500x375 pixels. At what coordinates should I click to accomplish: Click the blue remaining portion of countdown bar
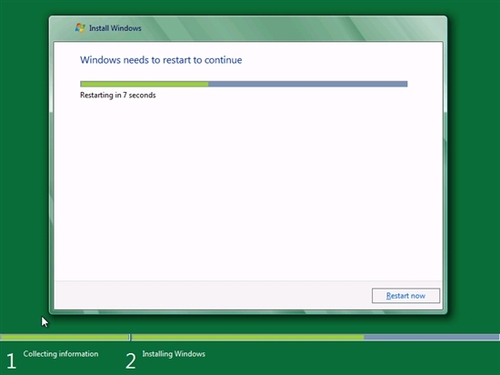tap(308, 84)
